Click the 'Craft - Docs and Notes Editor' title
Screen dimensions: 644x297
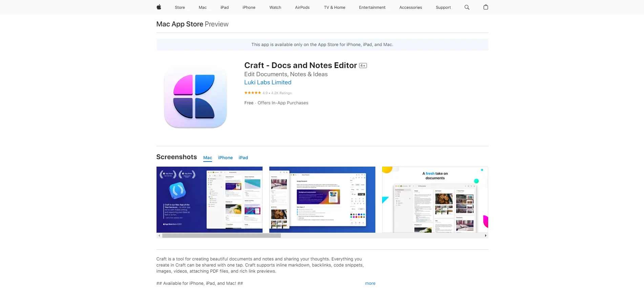(300, 65)
